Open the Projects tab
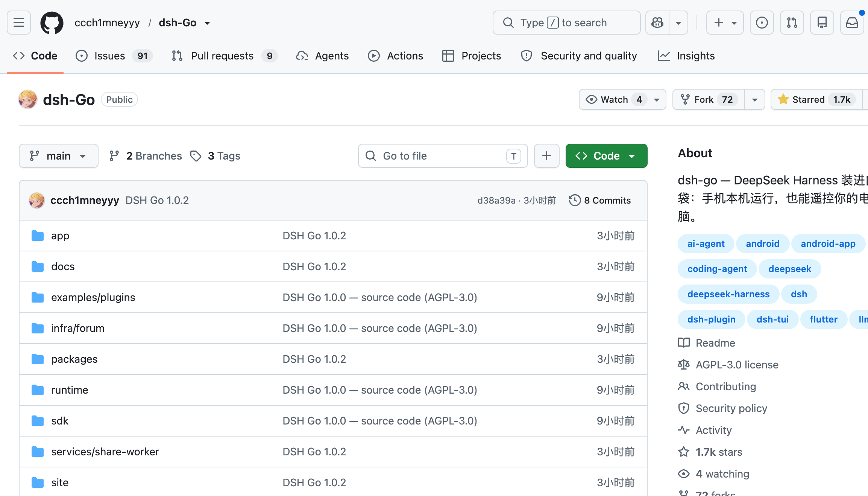This screenshot has width=868, height=496. 472,56
